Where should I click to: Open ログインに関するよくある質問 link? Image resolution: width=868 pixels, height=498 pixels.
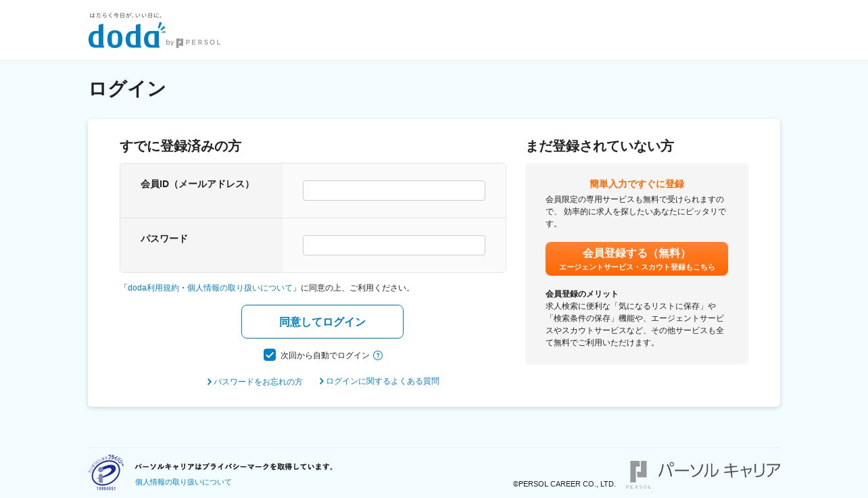tap(379, 381)
